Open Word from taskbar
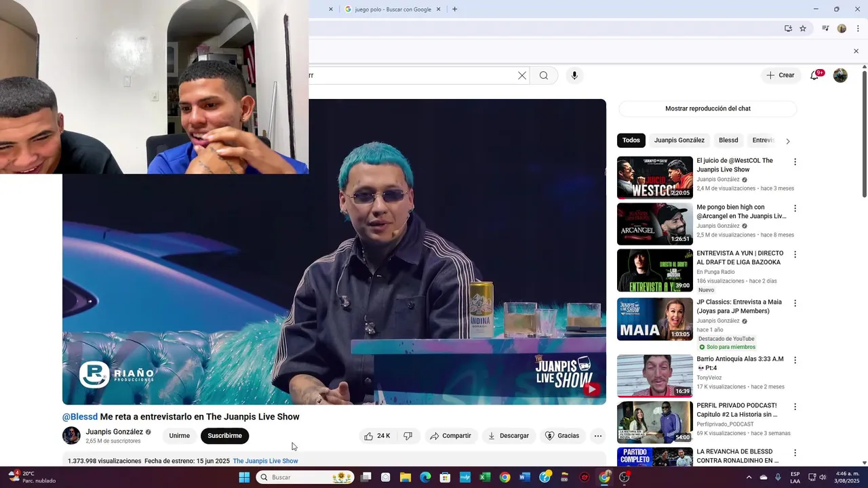 point(525,477)
